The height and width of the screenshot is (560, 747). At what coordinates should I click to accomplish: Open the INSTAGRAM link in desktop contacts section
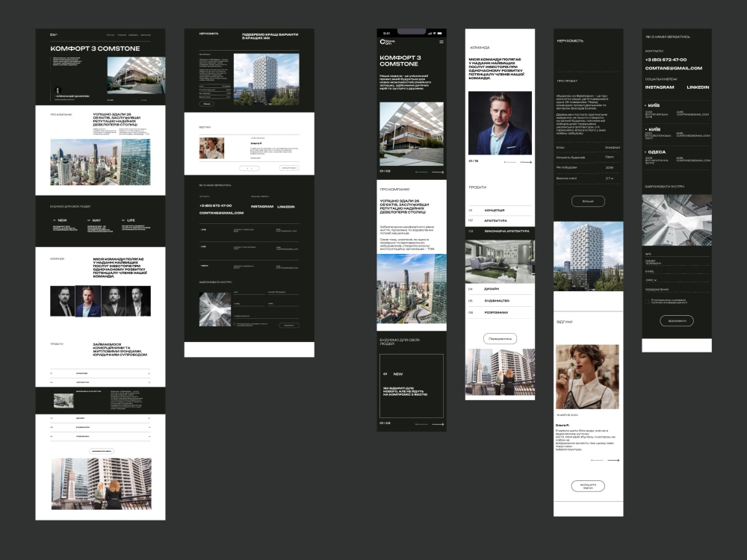point(262,207)
